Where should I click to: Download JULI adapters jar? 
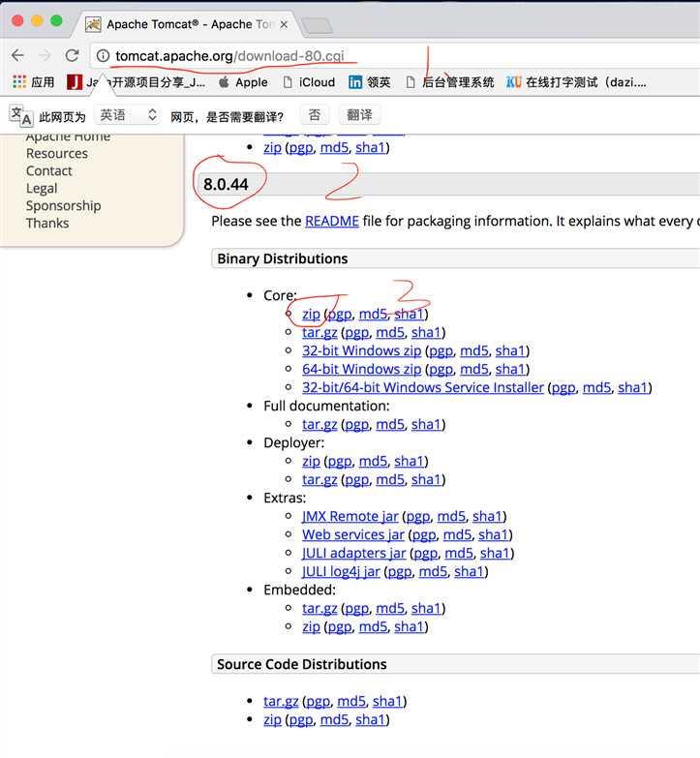point(353,553)
